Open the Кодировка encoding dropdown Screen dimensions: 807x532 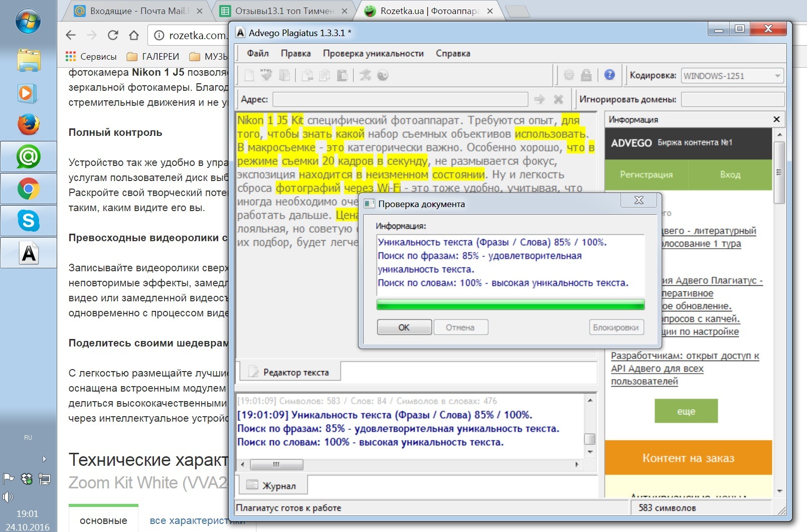[732, 76]
